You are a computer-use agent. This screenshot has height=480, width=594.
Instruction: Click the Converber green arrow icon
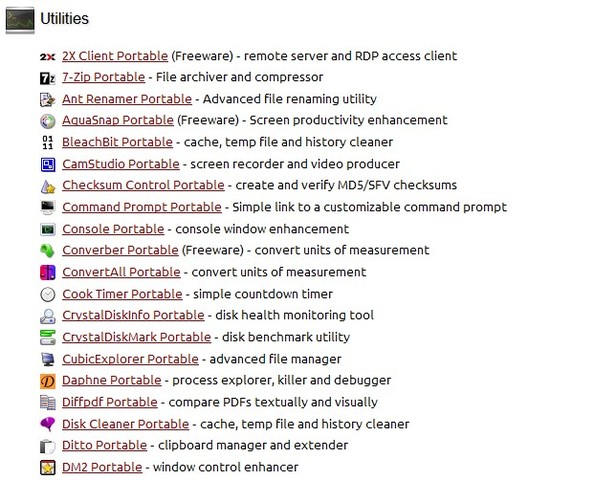point(48,250)
